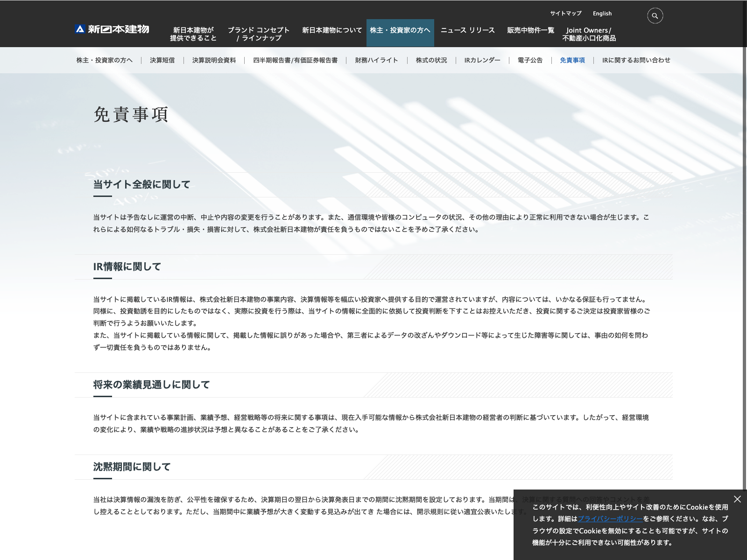
Task: Select 新日本建物について in main navigation
Action: tap(331, 30)
